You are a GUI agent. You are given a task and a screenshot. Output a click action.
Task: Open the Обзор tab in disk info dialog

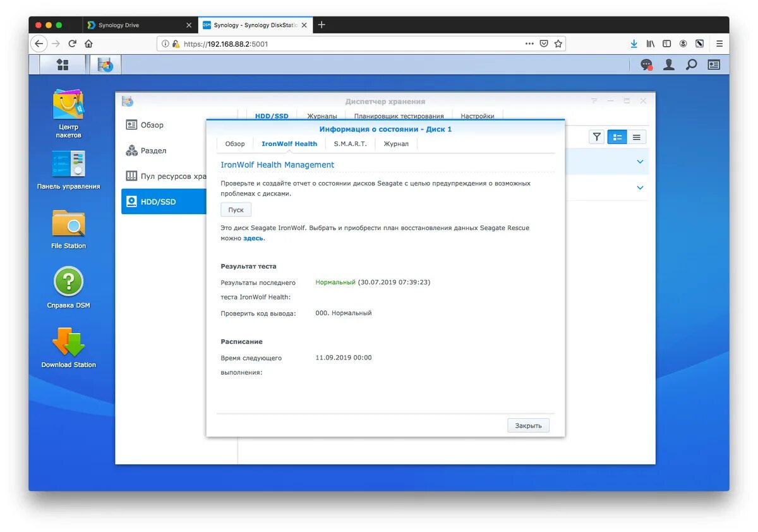(x=235, y=144)
